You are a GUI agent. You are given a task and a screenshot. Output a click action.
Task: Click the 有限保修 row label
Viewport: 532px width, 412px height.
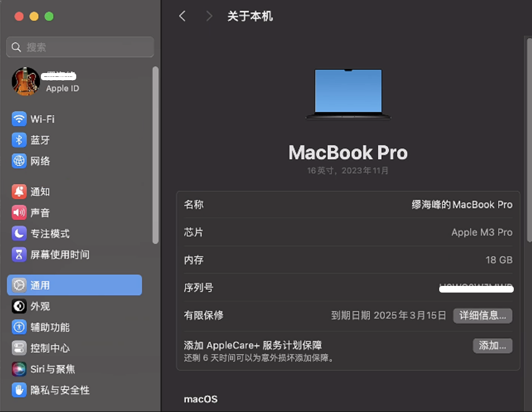pyautogui.click(x=203, y=315)
